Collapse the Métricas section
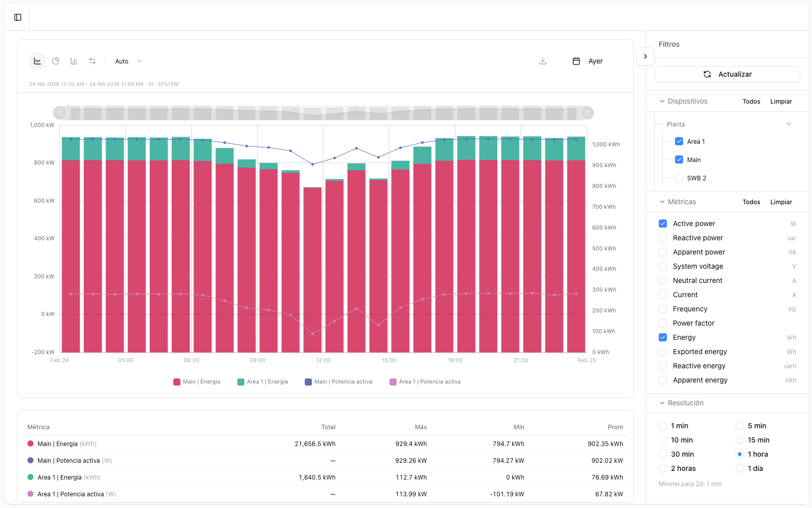This screenshot has width=812, height=508. [662, 202]
